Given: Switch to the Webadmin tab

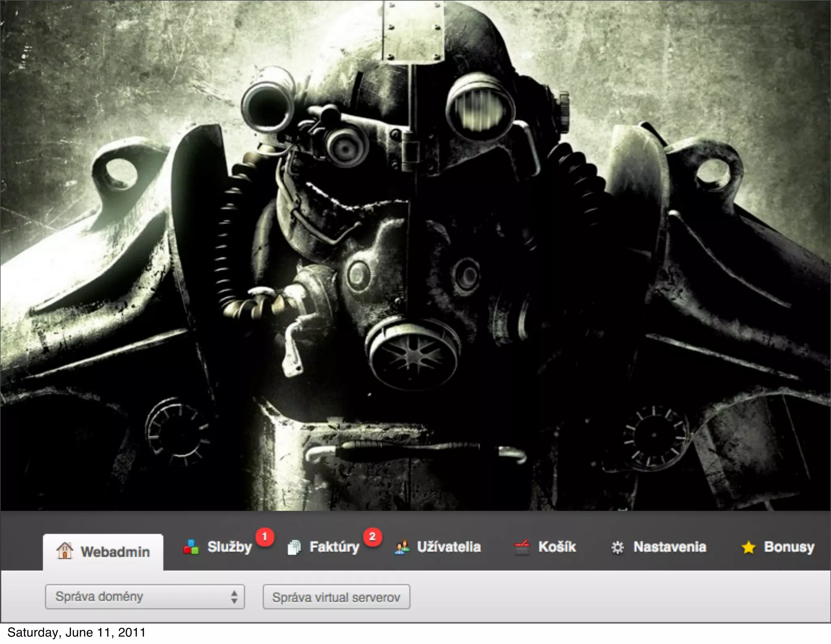Looking at the screenshot, I should [115, 552].
